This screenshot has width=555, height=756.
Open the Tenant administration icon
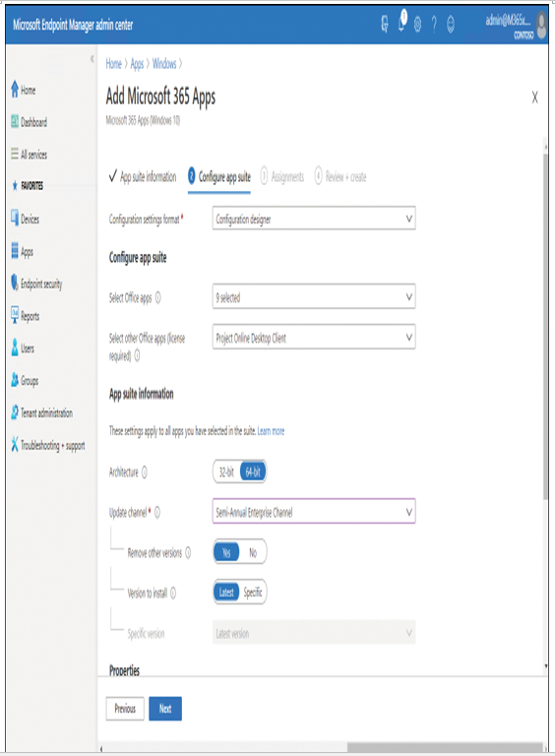15,412
